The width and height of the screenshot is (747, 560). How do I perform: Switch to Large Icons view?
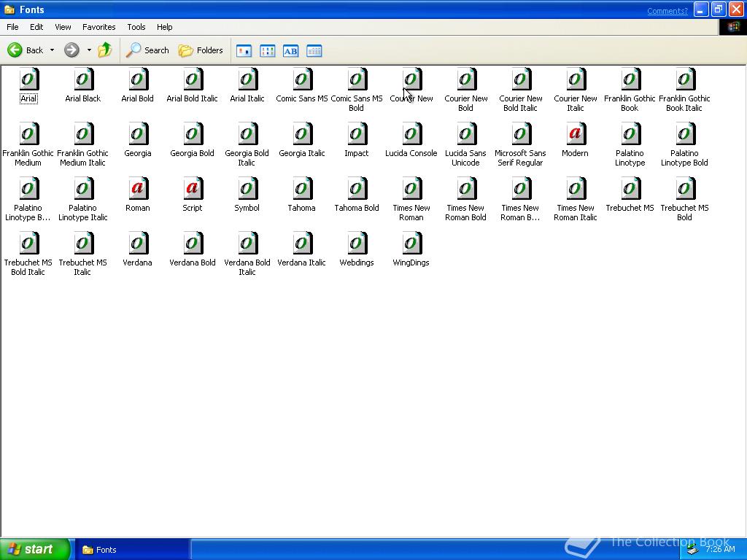coord(244,50)
